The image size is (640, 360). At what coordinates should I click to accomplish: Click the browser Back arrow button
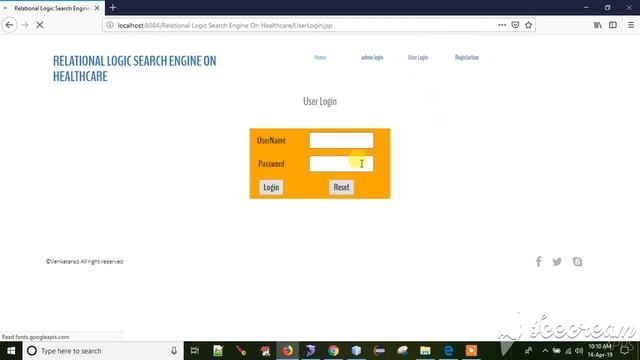coord(9,25)
